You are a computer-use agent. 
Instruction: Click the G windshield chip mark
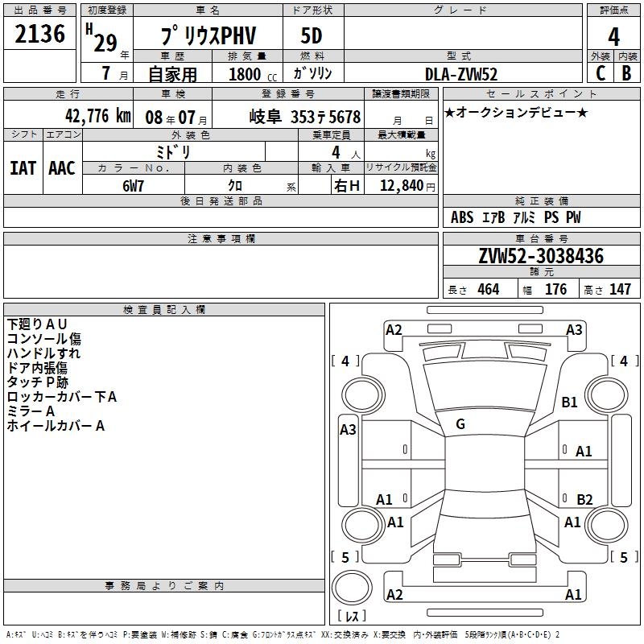(x=460, y=424)
